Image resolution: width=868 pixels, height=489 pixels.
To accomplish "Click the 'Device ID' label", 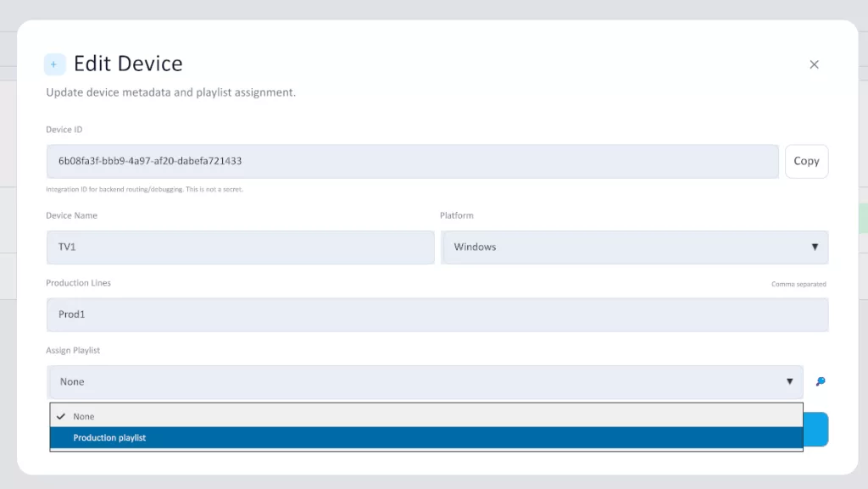I will pyautogui.click(x=64, y=130).
